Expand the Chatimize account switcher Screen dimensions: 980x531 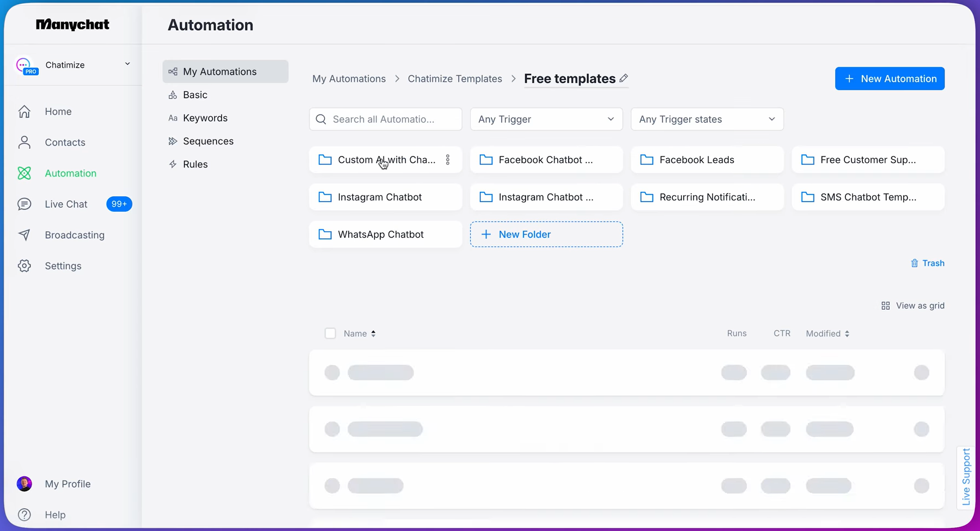(127, 64)
